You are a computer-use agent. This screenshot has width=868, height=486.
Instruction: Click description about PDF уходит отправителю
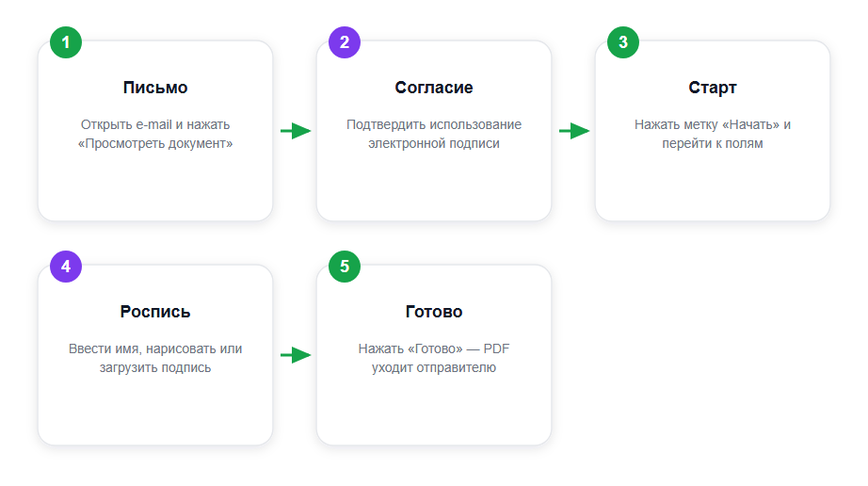[434, 358]
